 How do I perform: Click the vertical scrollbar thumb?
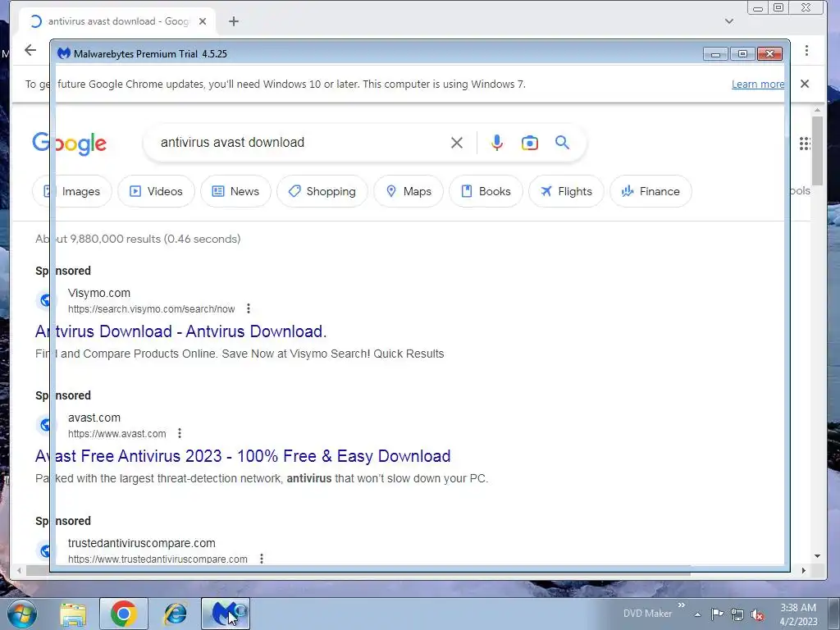(816, 150)
